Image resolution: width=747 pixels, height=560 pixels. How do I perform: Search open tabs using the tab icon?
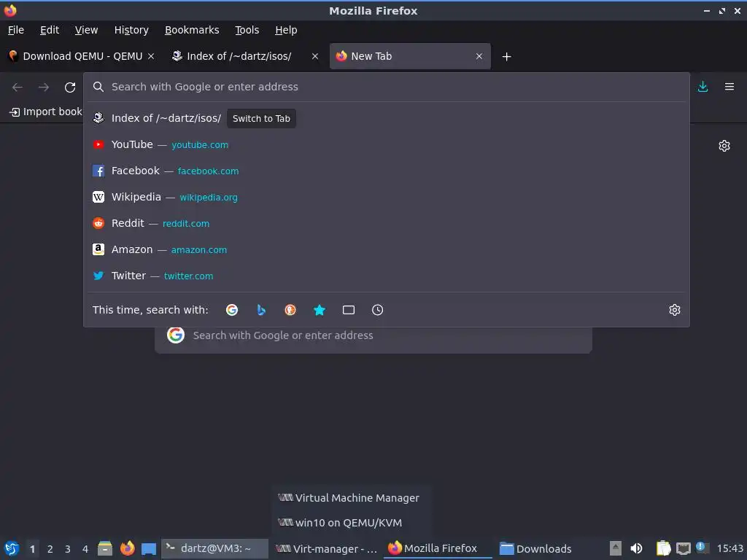click(x=348, y=310)
